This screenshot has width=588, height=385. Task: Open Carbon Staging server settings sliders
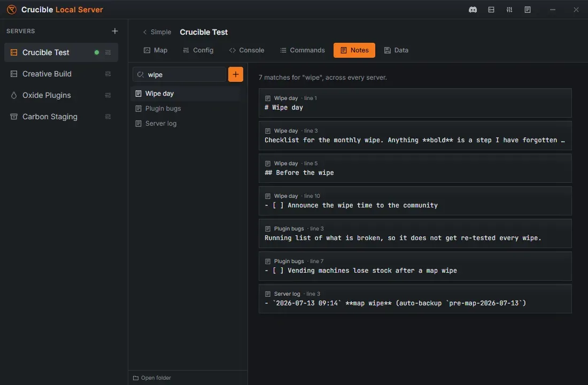coord(108,117)
